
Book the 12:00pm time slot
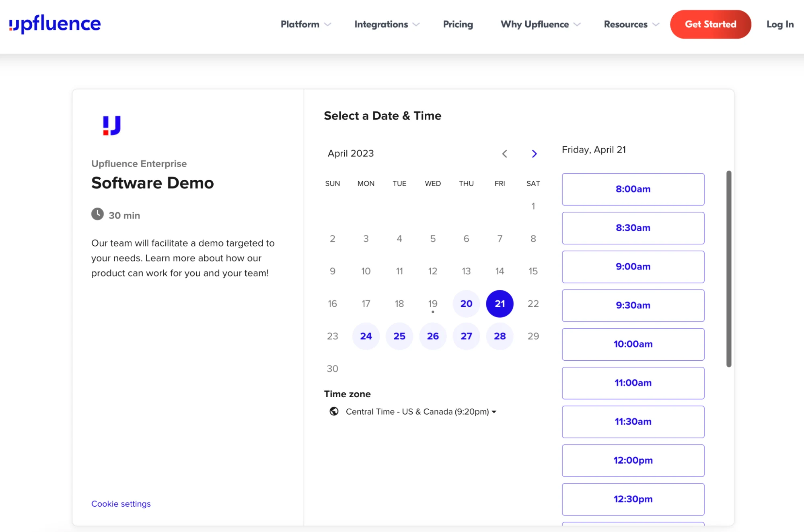coord(633,460)
